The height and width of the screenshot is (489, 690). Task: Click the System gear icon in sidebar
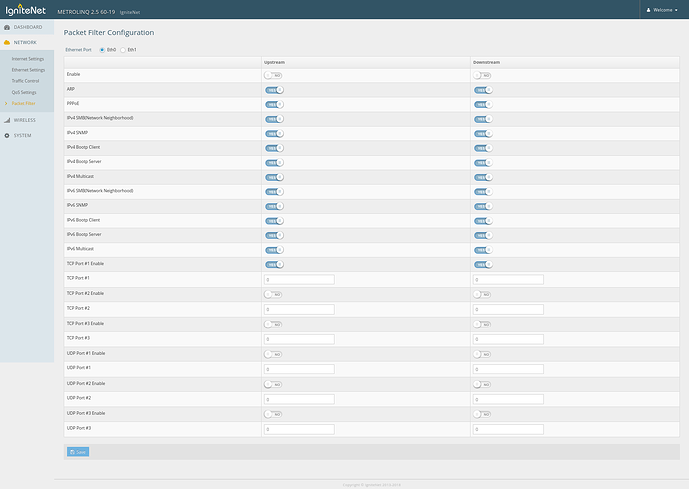(7, 135)
